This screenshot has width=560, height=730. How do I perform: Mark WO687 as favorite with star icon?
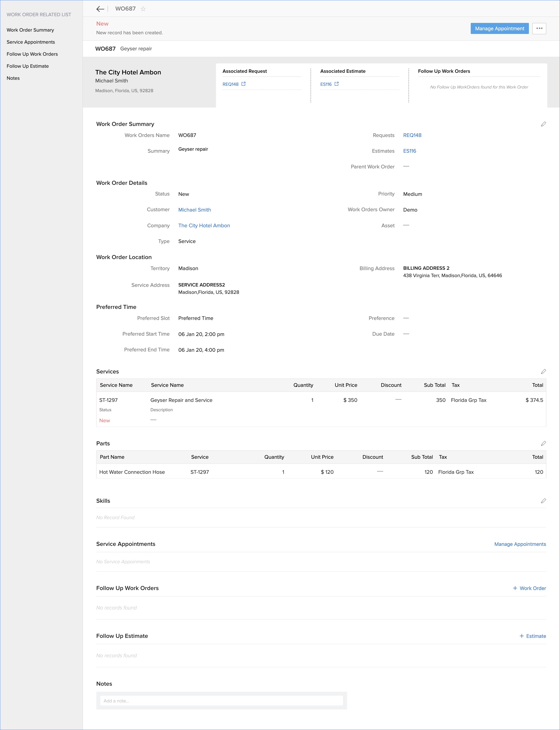143,9
